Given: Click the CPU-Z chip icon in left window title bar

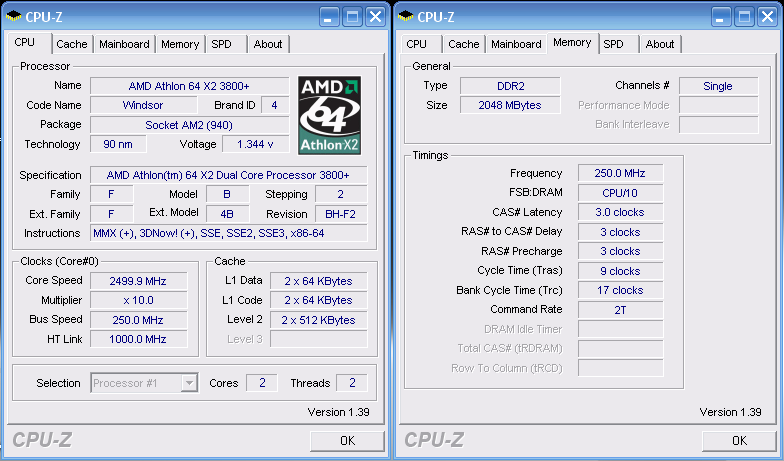Looking at the screenshot, I should tap(14, 16).
